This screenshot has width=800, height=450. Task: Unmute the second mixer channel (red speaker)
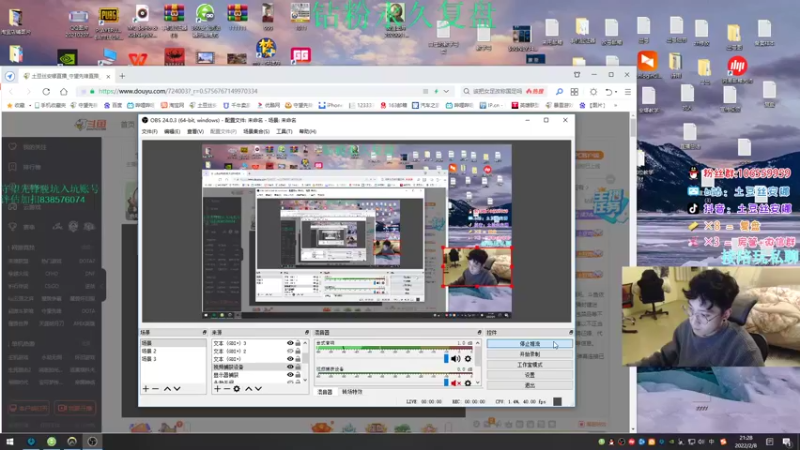pos(456,383)
